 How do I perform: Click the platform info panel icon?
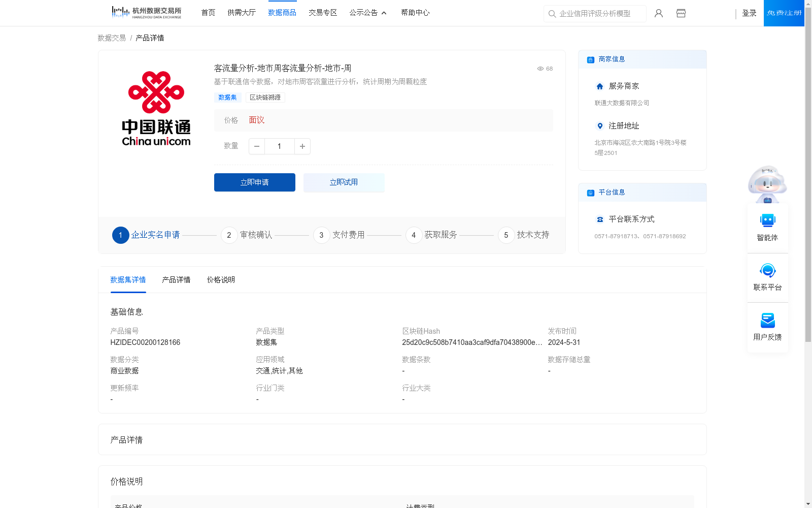click(x=591, y=193)
